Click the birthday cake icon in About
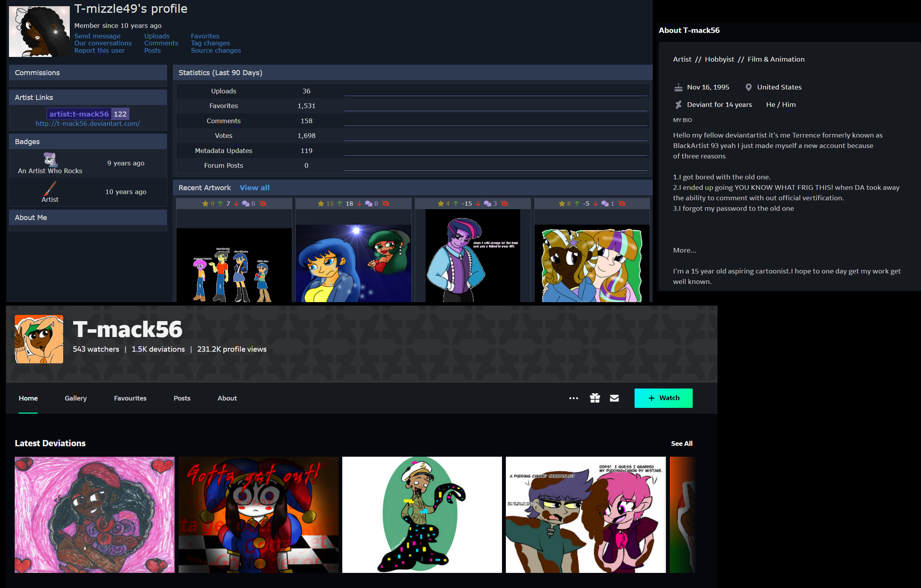The height and width of the screenshot is (588, 921). tap(678, 88)
